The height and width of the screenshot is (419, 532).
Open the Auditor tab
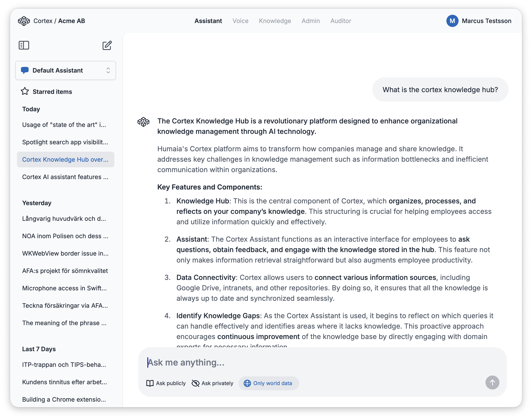click(x=341, y=21)
